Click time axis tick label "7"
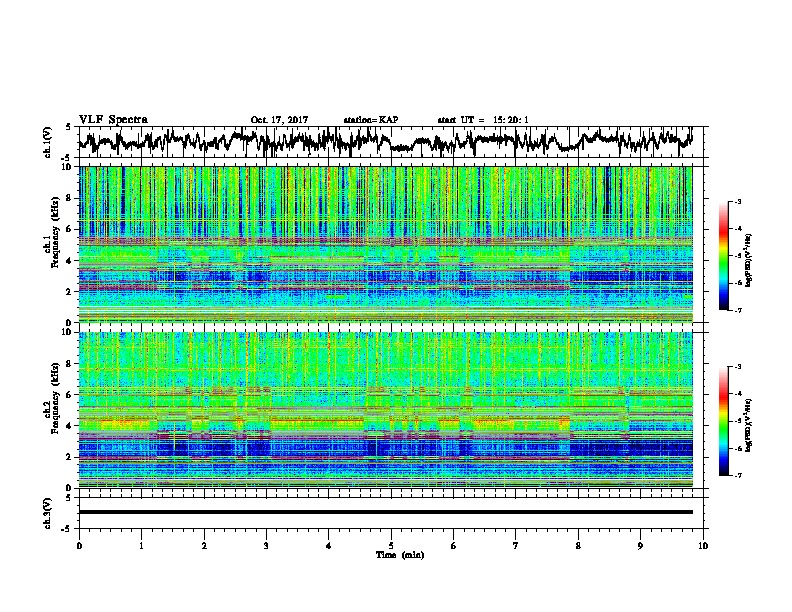 coord(516,546)
